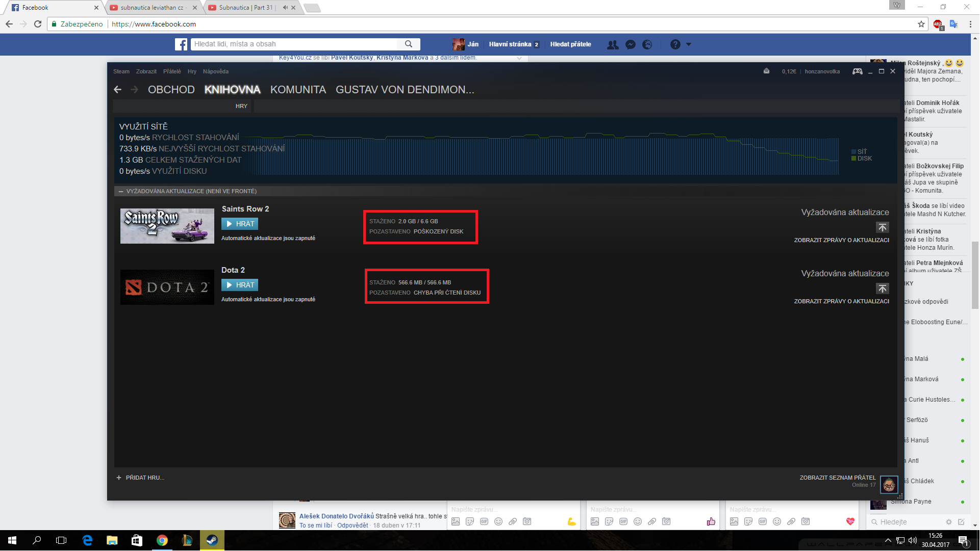View Dota 2 update news link
The image size is (980, 551).
click(x=842, y=301)
